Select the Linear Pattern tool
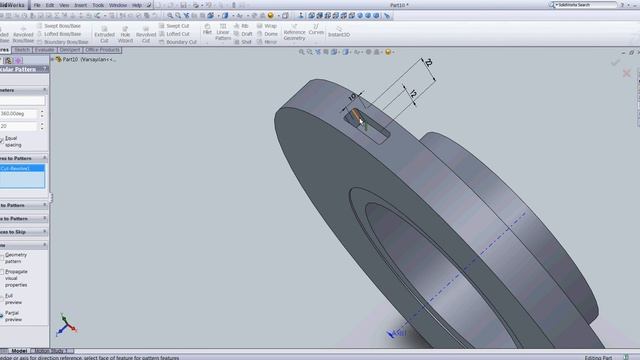 point(223,32)
